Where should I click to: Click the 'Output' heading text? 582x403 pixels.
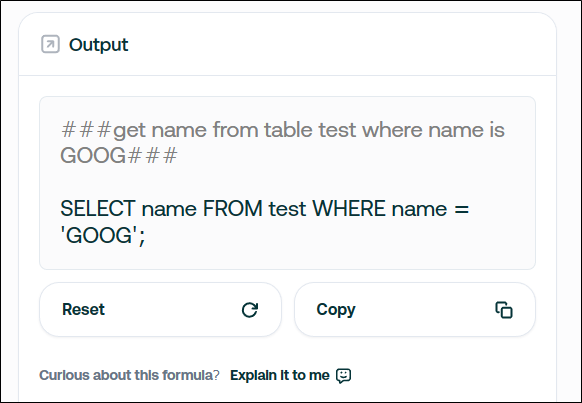99,45
